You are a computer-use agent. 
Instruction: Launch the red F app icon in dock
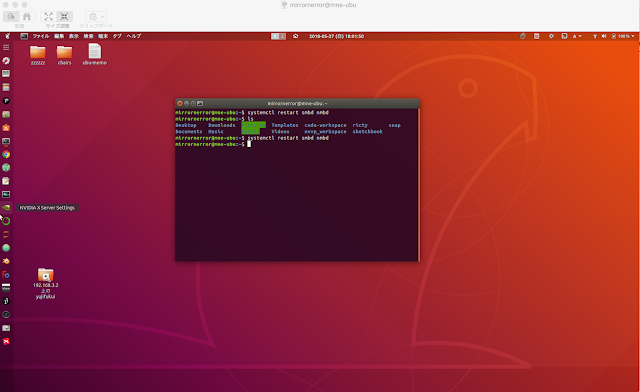pos(6,274)
